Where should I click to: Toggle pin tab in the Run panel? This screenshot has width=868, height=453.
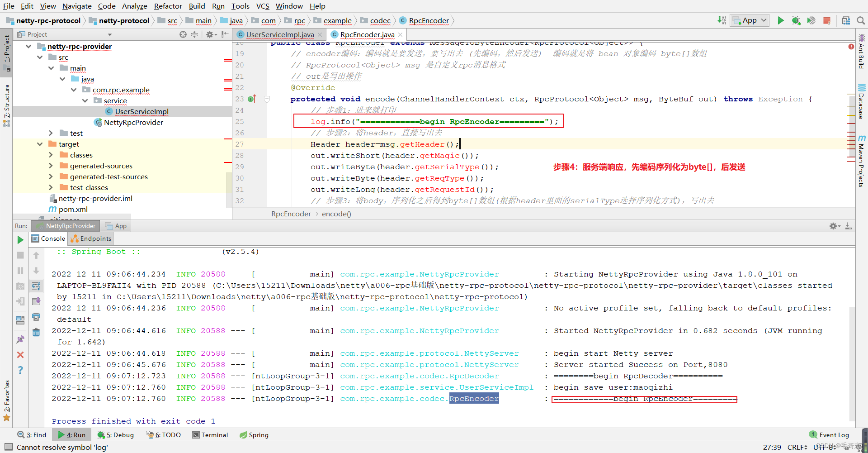tap(20, 339)
